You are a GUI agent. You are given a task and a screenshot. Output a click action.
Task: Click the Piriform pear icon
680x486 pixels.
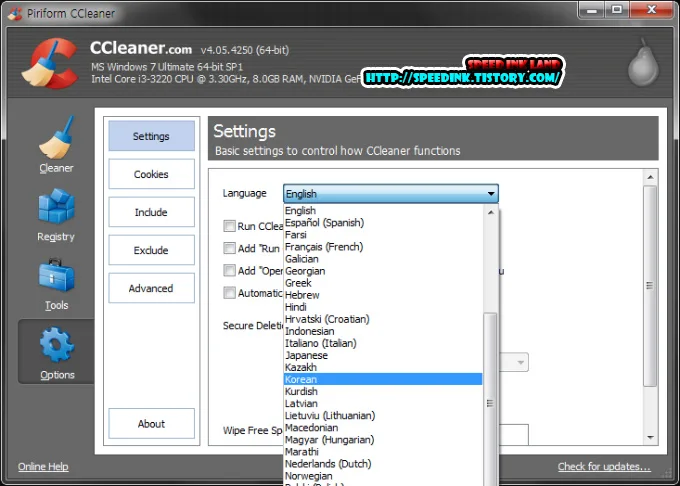644,63
